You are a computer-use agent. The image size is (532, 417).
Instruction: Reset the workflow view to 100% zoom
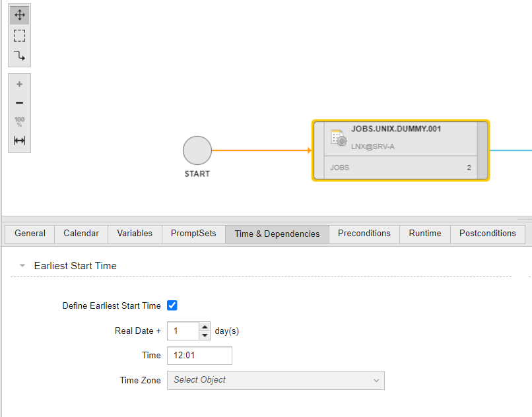point(18,121)
